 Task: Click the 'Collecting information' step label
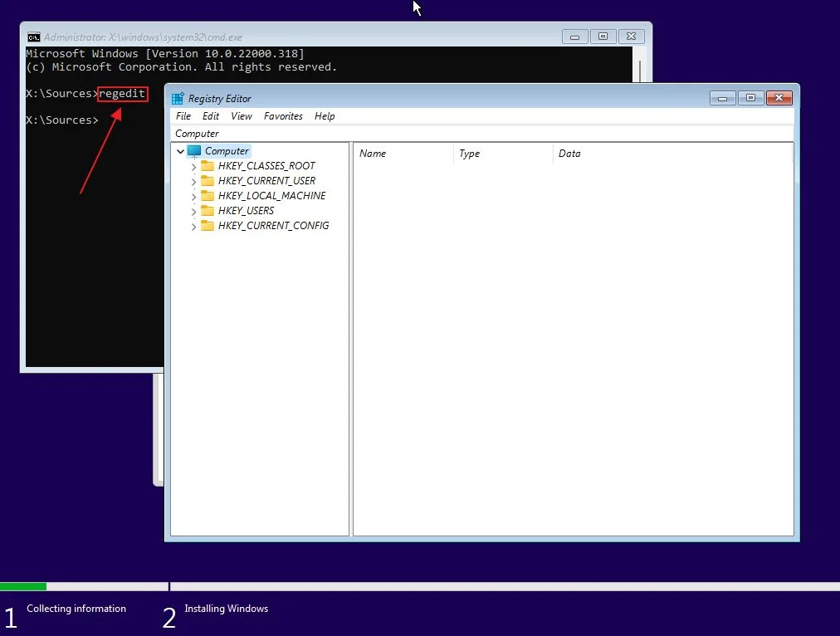tap(76, 609)
